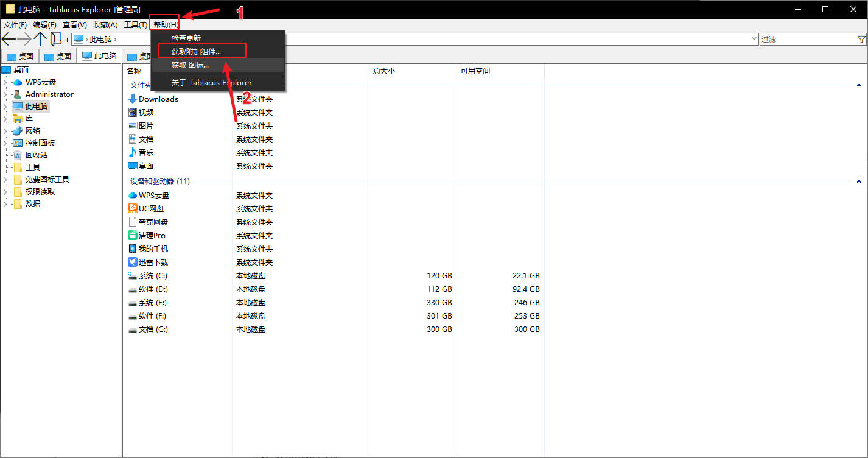Click the Forward navigation arrow
This screenshot has width=868, height=458.
click(x=24, y=39)
